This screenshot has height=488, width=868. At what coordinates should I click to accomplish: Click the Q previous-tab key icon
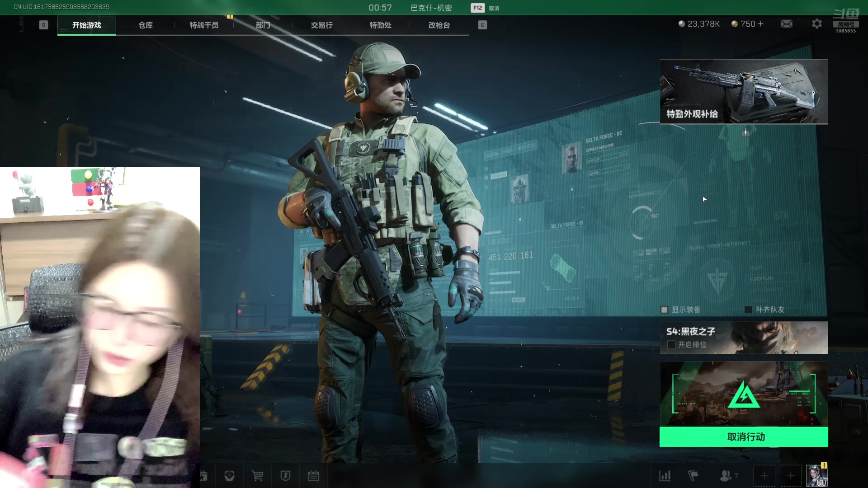(43, 25)
